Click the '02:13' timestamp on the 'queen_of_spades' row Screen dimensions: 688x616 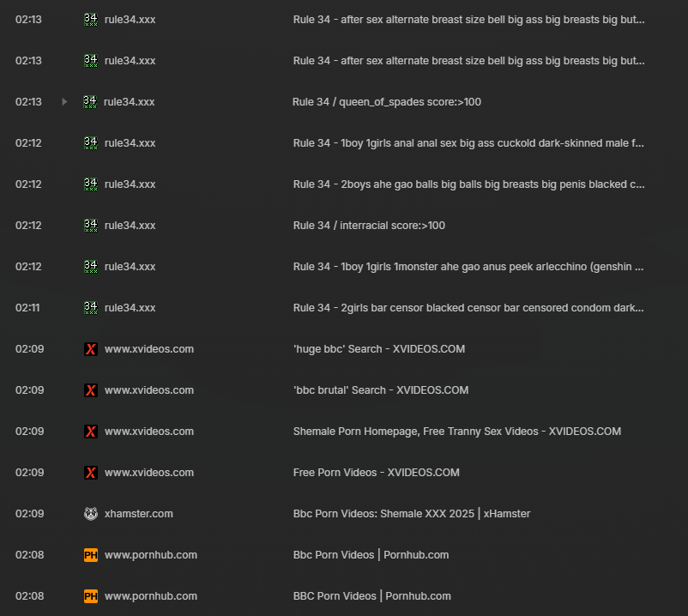click(28, 102)
